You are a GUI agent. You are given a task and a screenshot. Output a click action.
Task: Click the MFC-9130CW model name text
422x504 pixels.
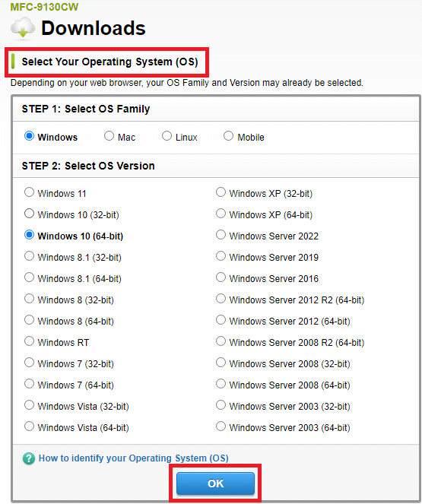point(44,7)
